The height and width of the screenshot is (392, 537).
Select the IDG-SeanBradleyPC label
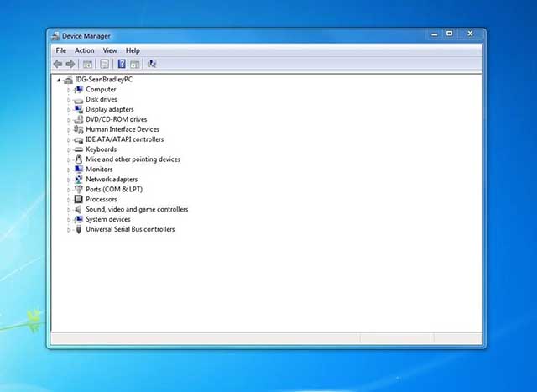(104, 79)
